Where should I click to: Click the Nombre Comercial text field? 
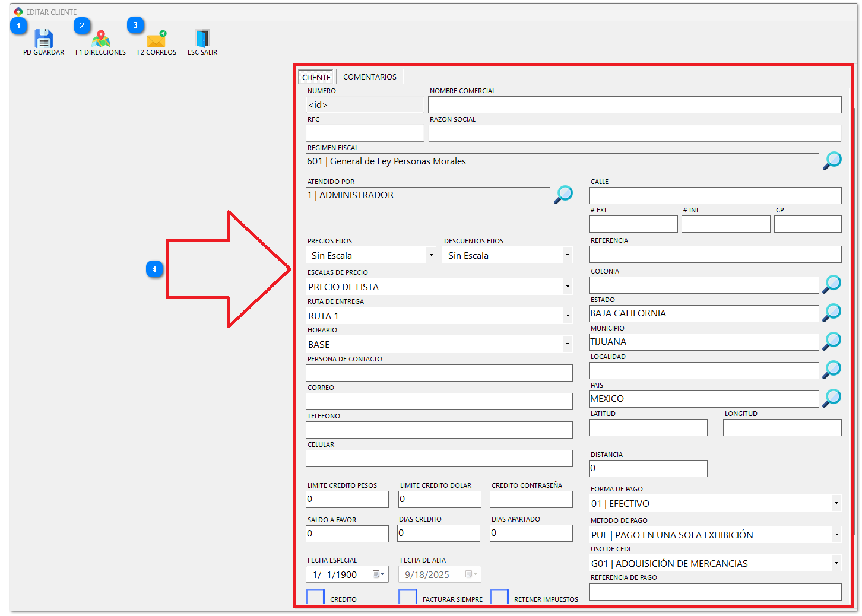point(634,105)
